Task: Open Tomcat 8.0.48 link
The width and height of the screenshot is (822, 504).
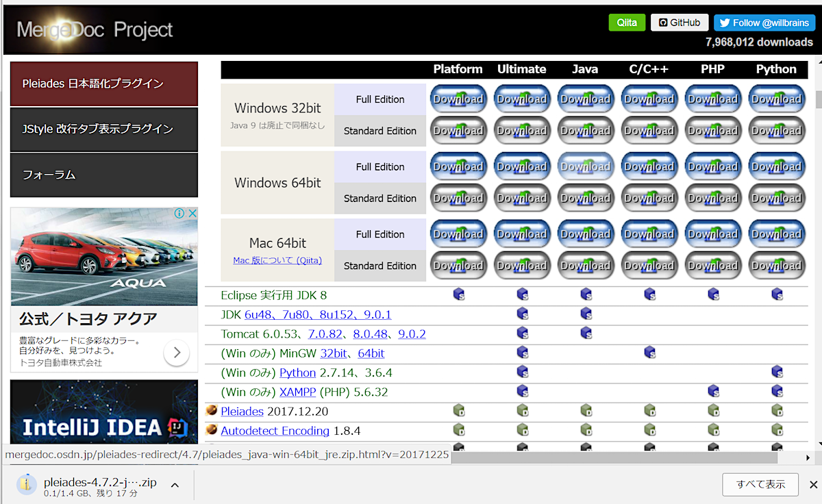Action: pos(371,334)
